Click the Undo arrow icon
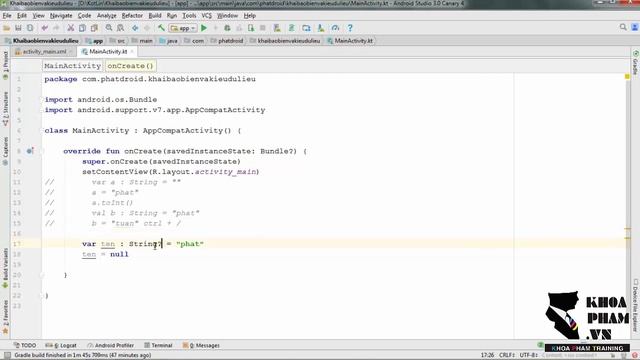Screen dimensions: 640x360 coord(44,28)
